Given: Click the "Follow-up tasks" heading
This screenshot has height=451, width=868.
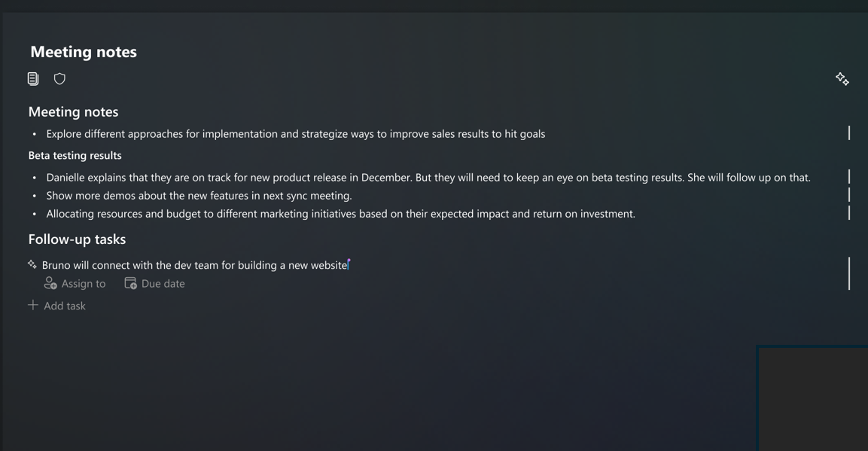Looking at the screenshot, I should point(77,239).
